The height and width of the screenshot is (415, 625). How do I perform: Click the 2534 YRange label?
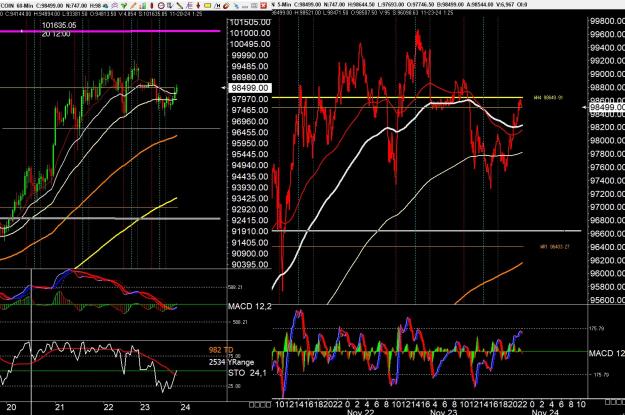point(231,362)
